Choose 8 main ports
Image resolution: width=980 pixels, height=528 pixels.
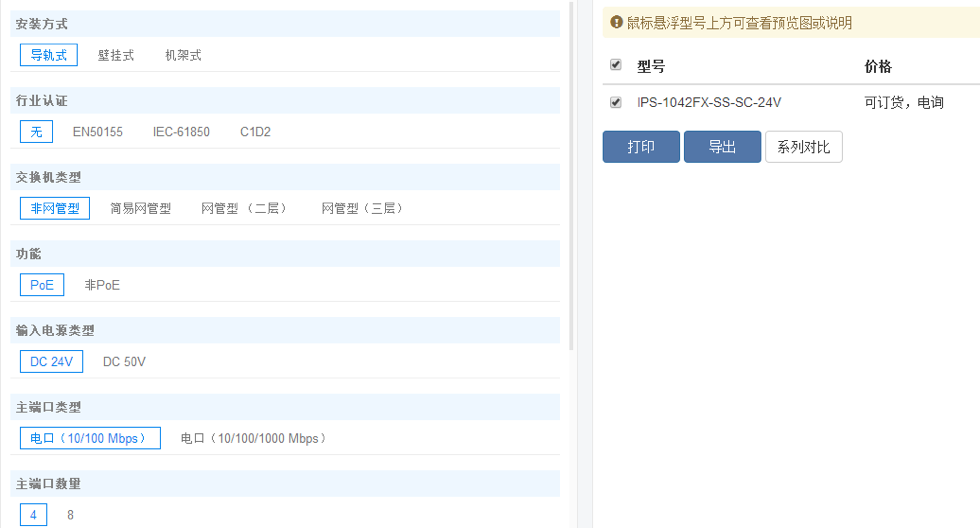pyautogui.click(x=70, y=515)
